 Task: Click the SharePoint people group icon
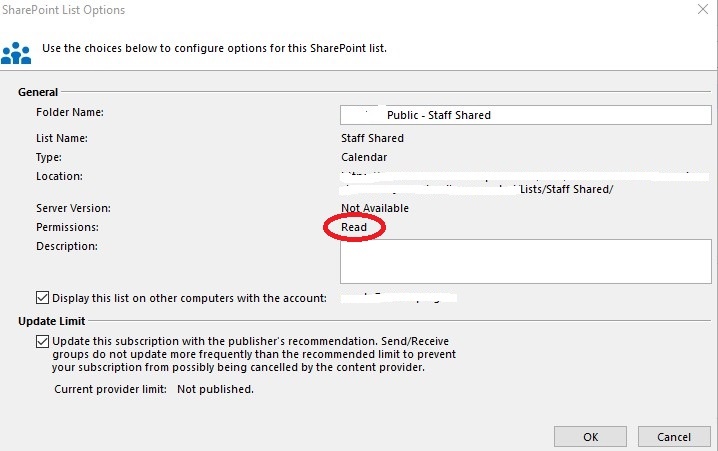pos(16,53)
